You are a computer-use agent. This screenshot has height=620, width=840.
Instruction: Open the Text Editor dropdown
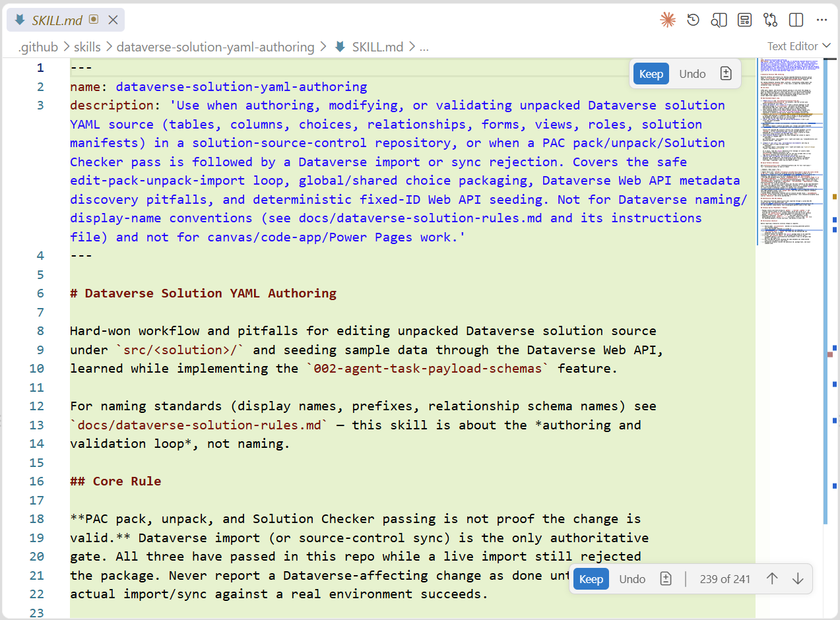pyautogui.click(x=799, y=46)
